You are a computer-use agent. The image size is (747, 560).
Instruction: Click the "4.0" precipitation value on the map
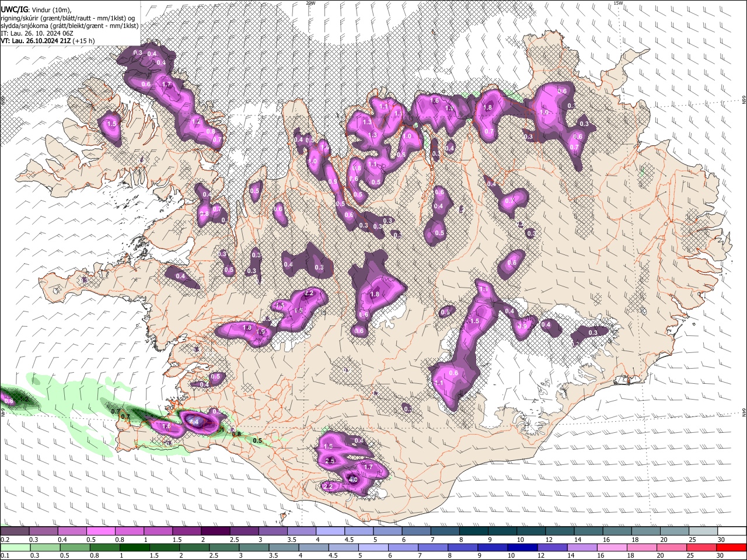pyautogui.click(x=353, y=480)
